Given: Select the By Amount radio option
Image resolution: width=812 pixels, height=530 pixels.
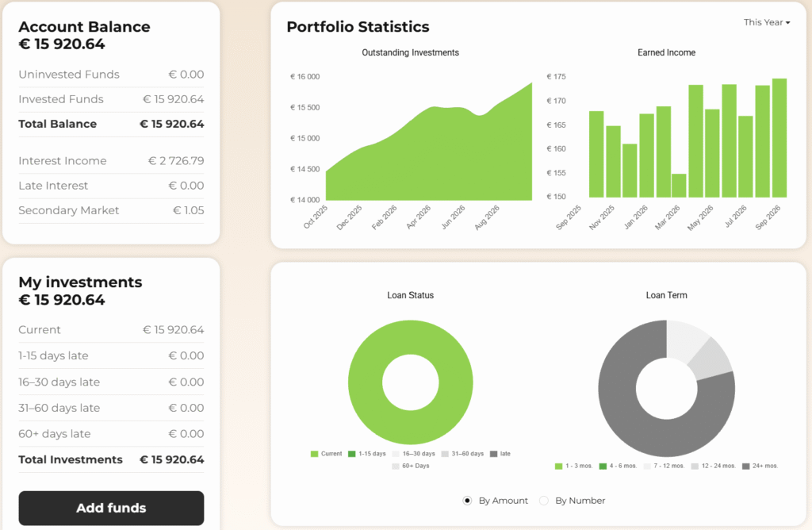Looking at the screenshot, I should pyautogui.click(x=467, y=501).
